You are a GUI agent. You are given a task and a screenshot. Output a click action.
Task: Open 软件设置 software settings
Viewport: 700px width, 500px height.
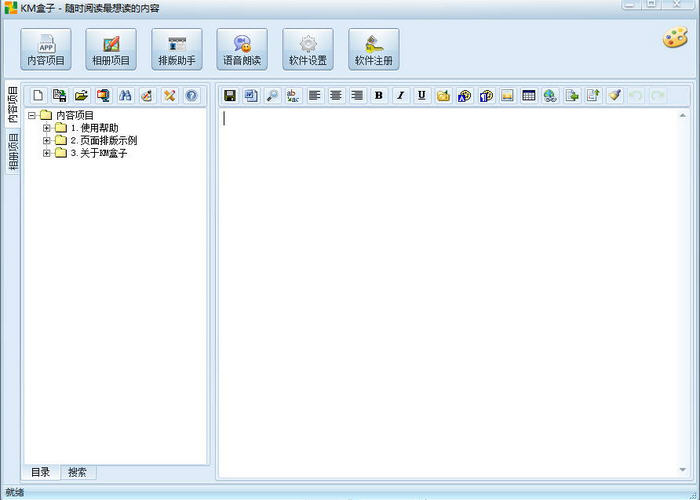click(x=308, y=49)
